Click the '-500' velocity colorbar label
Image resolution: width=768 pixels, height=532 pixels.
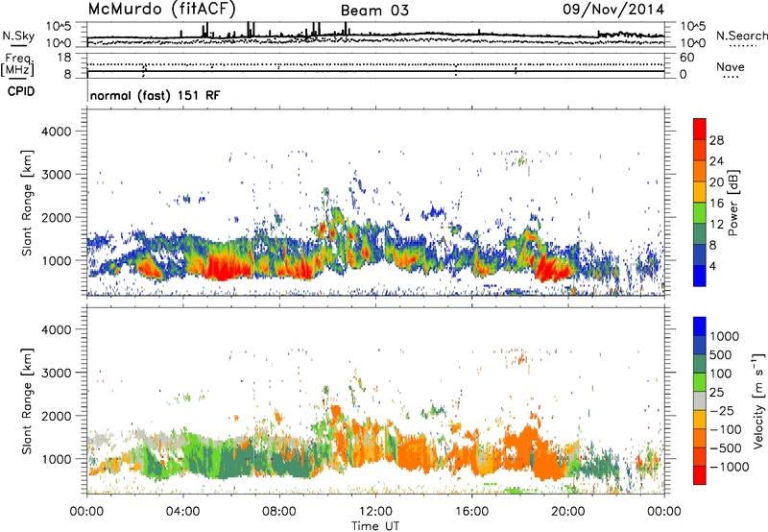click(725, 448)
